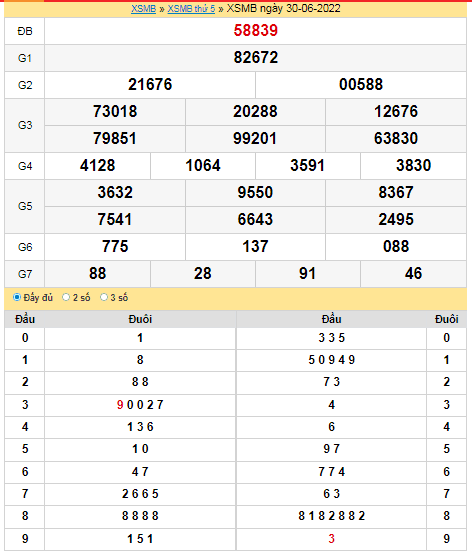Screen dimensions: 472x555
Task: Click the G4 number 3591
Action: point(307,165)
